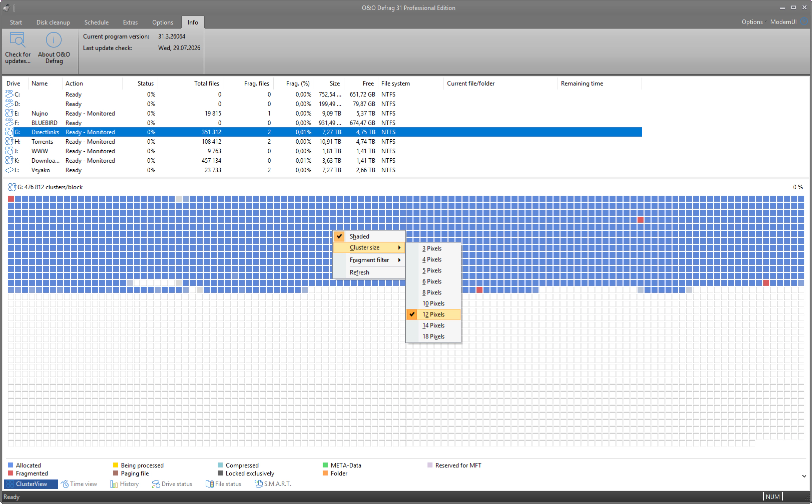Click the red Fragmented legend swatch
The width and height of the screenshot is (812, 504).
10,473
